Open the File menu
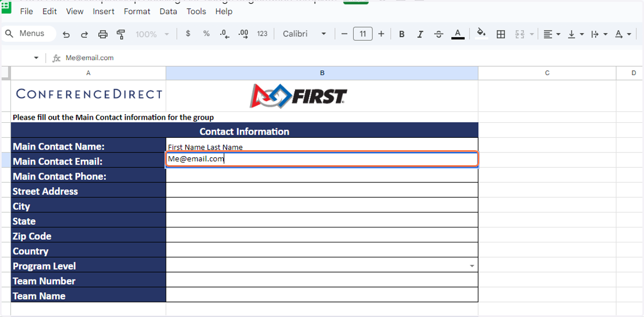The height and width of the screenshot is (317, 644). click(26, 11)
